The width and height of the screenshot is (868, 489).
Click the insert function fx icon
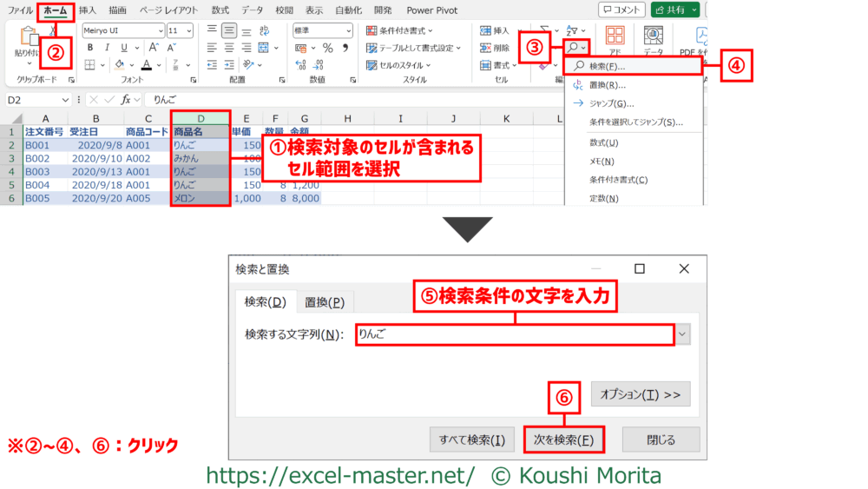[127, 100]
